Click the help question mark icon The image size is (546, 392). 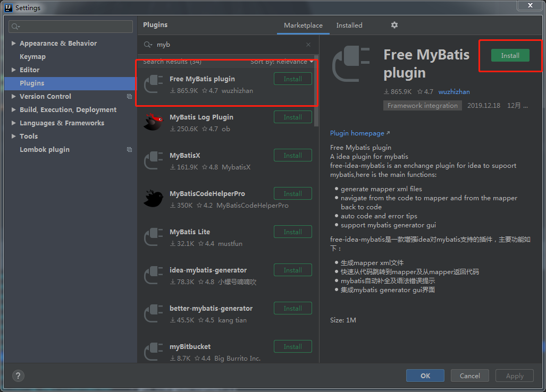pos(18,376)
